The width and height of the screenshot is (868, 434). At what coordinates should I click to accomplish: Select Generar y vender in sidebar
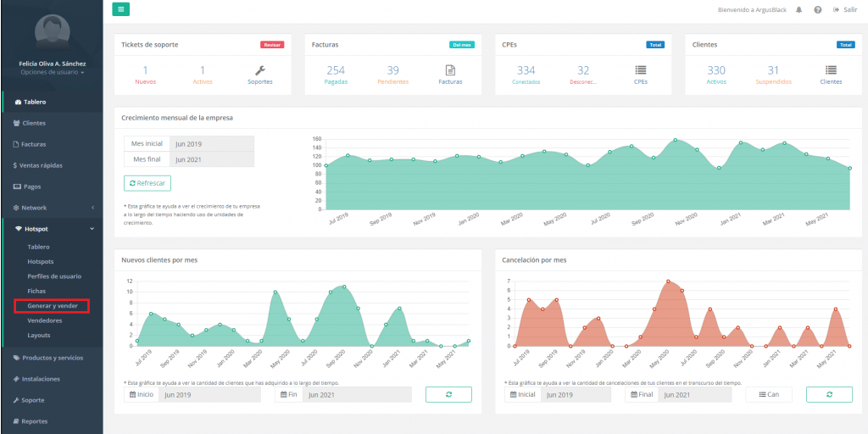tap(53, 306)
